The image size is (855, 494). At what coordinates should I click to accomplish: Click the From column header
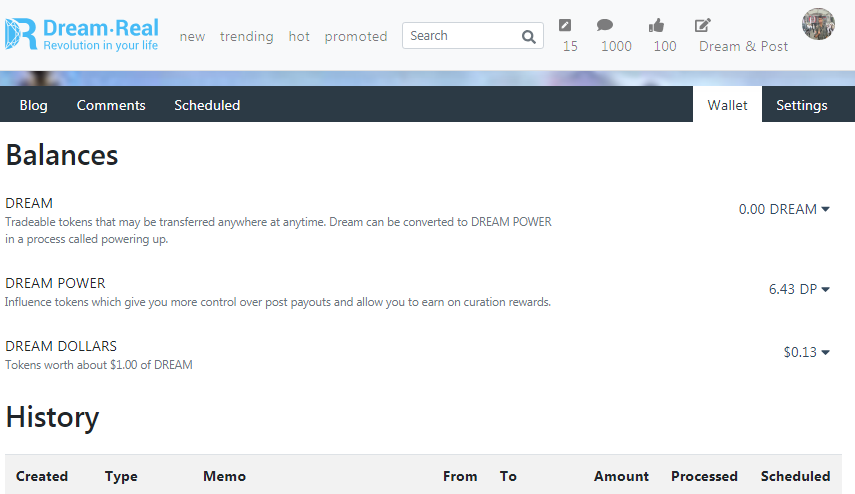click(460, 477)
